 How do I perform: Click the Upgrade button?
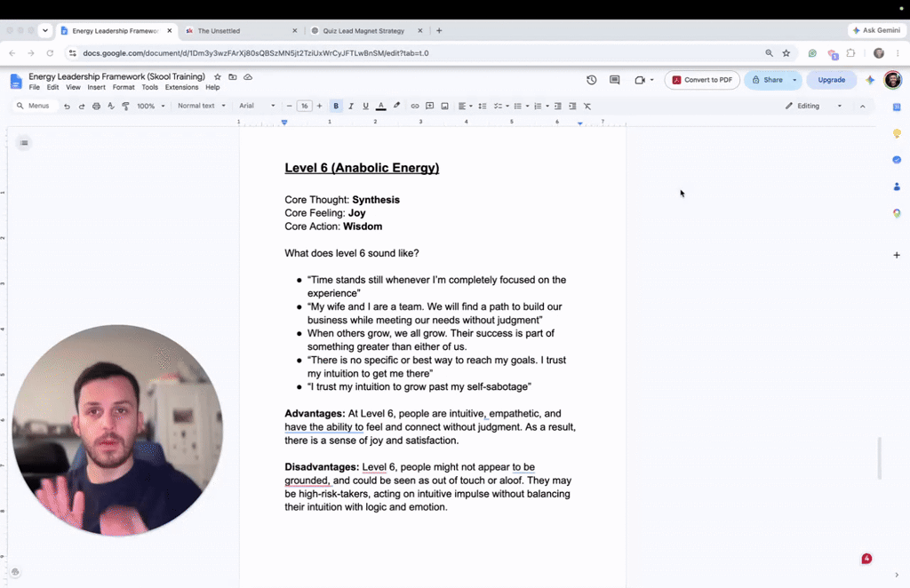(x=832, y=80)
